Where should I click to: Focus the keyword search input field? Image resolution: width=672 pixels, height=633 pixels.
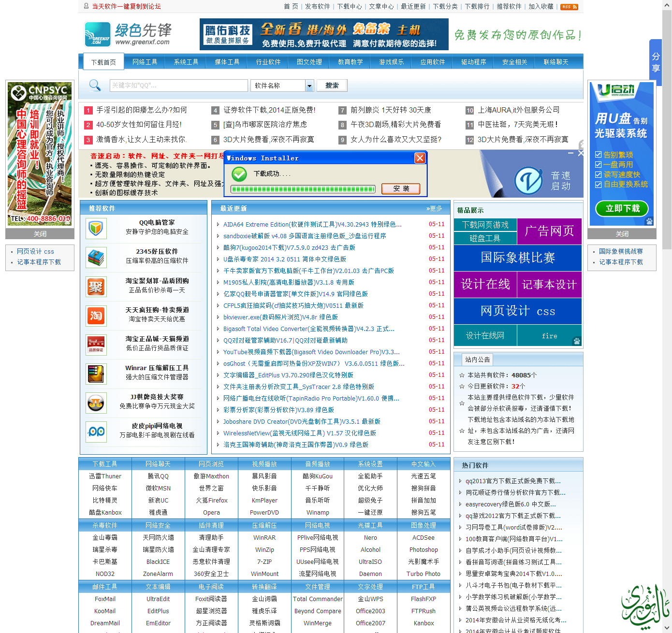[178, 86]
